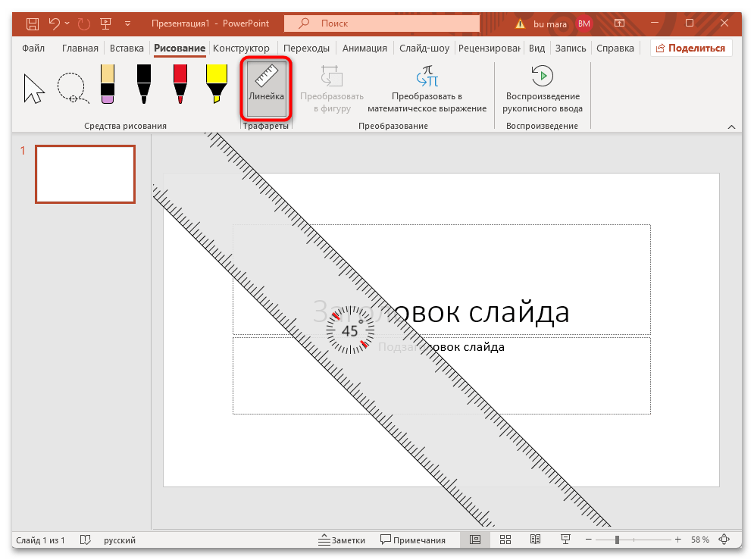Select the pencil drawing tool with eraser
The width and height of the screenshot is (754, 560).
click(x=107, y=83)
